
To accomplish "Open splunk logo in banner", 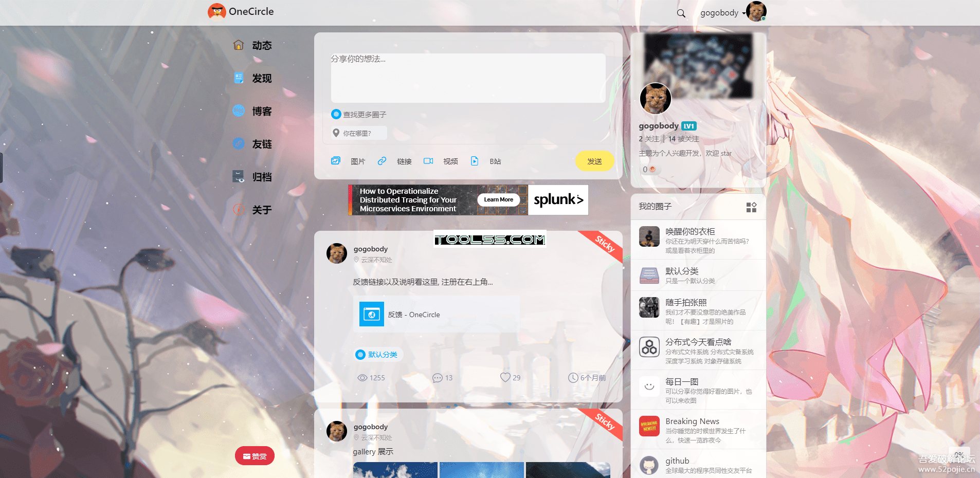I will click(x=558, y=199).
